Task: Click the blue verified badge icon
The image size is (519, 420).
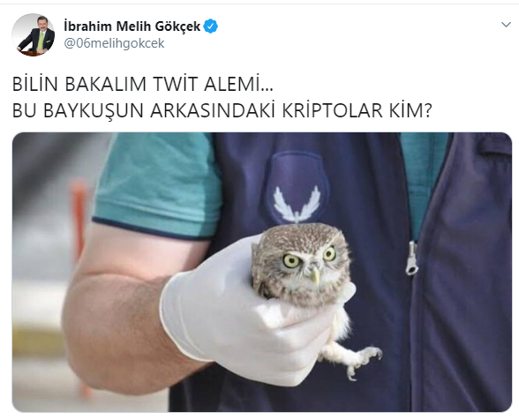Action: [210, 26]
